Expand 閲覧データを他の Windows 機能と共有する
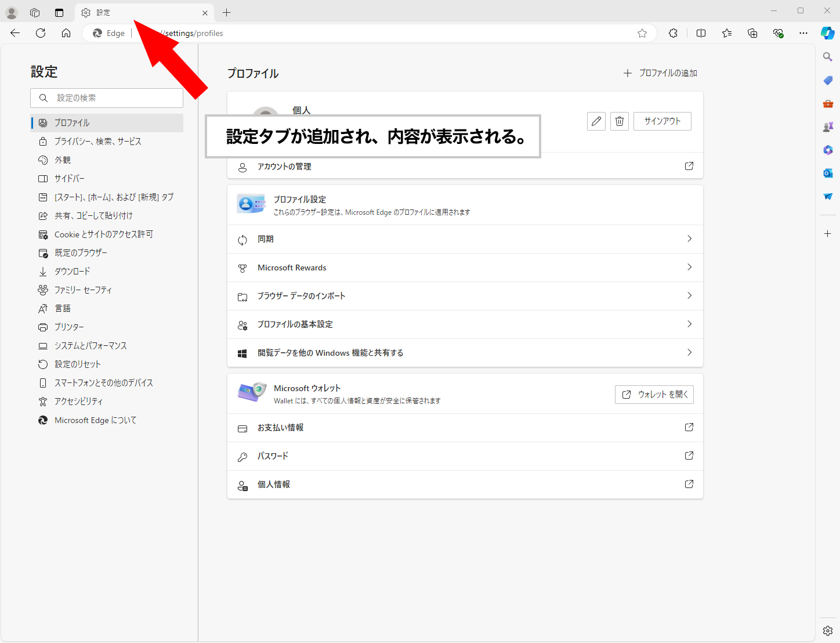 (465, 353)
